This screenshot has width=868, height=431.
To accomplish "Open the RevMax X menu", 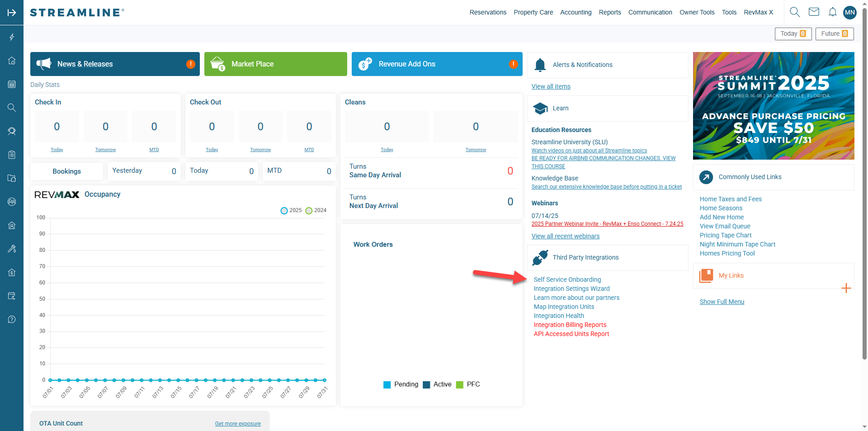I will [x=759, y=12].
